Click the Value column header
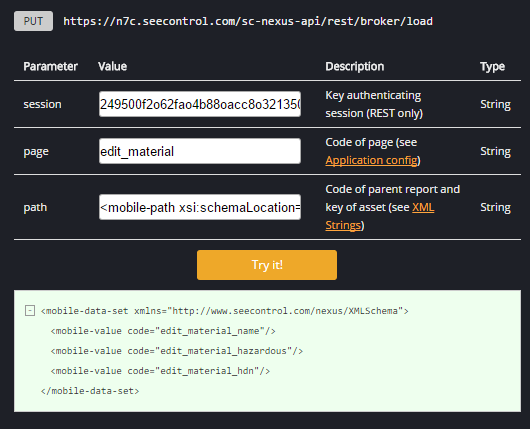Viewport: 531px width, 430px height. point(112,66)
